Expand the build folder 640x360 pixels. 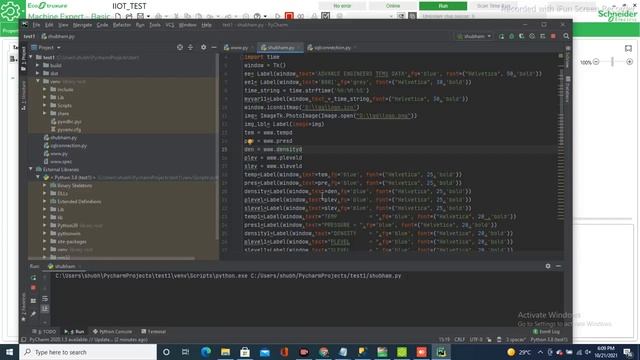38,65
